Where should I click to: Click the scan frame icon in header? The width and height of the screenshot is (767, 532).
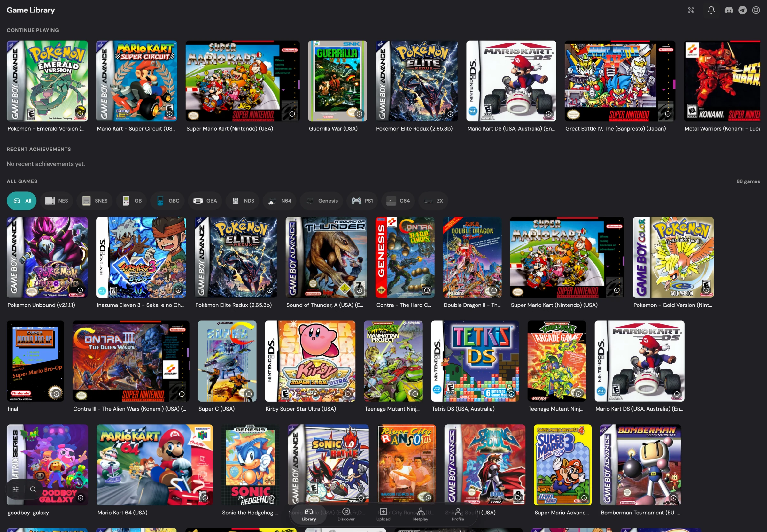691,10
